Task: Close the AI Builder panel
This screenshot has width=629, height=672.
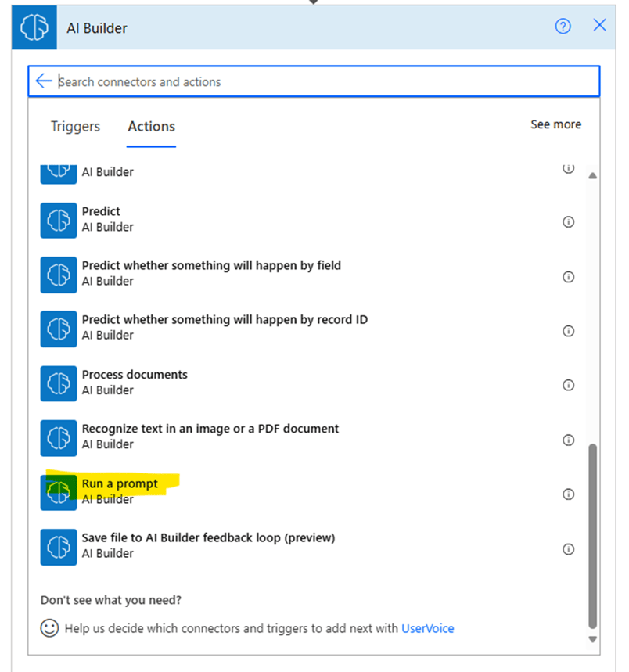Action: tap(599, 25)
